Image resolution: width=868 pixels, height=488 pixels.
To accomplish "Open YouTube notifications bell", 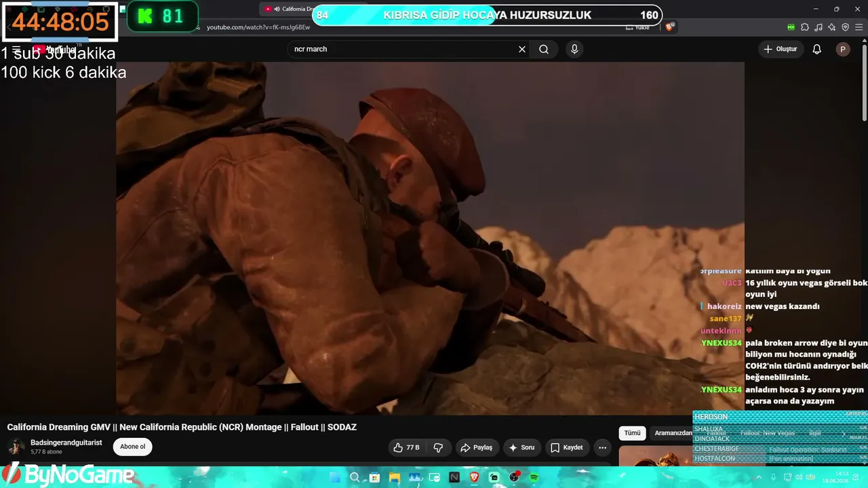I will click(817, 49).
